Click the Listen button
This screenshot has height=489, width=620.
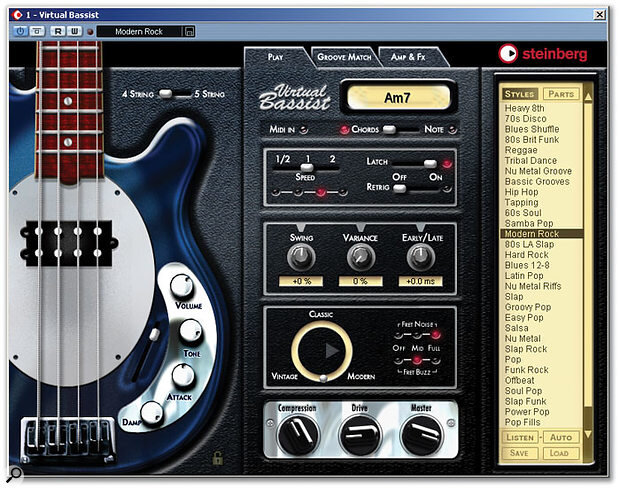(x=520, y=438)
